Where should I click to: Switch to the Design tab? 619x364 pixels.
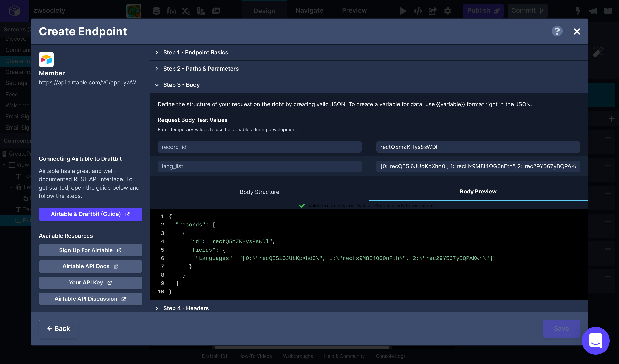click(264, 11)
